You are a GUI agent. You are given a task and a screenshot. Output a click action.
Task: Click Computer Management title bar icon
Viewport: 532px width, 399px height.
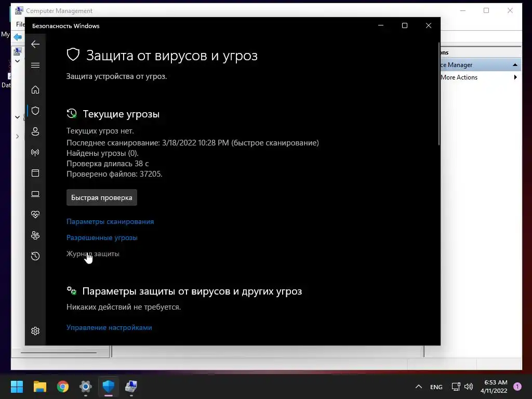(x=19, y=10)
